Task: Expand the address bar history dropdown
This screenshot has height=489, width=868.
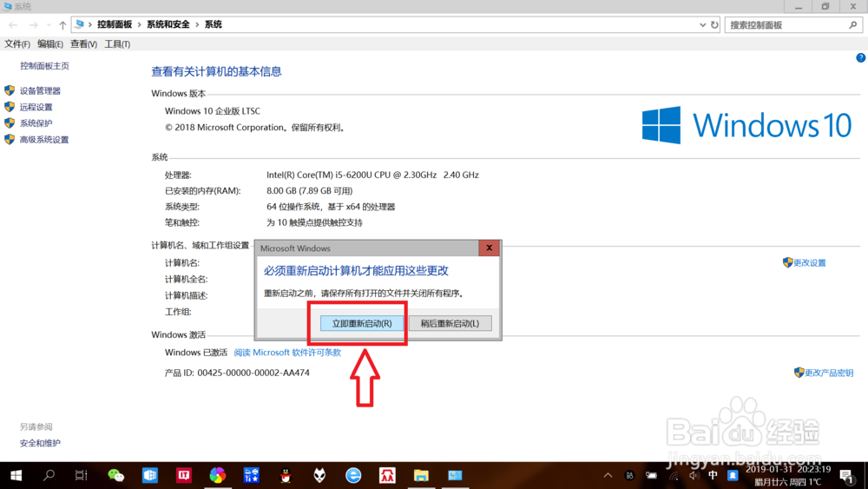Action: [x=702, y=25]
